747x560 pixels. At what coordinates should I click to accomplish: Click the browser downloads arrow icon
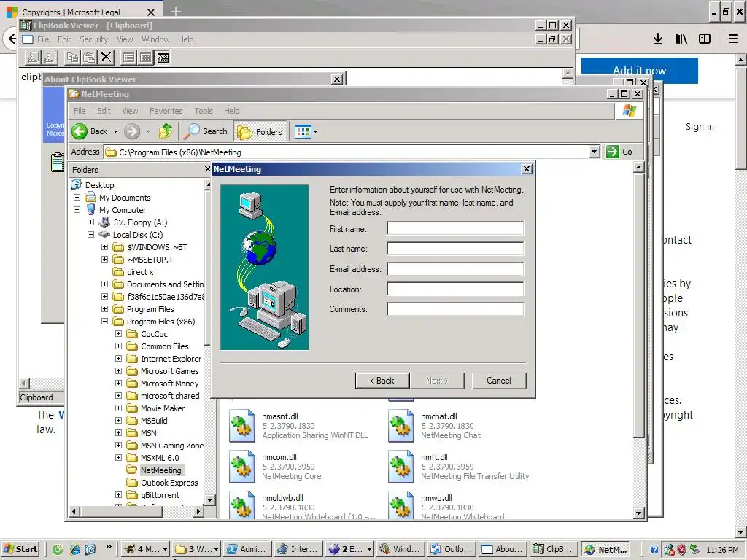pyautogui.click(x=658, y=39)
